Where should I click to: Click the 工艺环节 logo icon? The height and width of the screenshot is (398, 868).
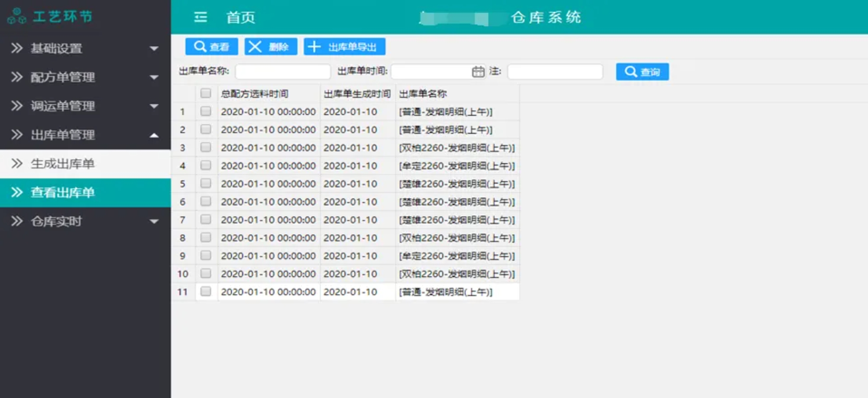[x=16, y=16]
